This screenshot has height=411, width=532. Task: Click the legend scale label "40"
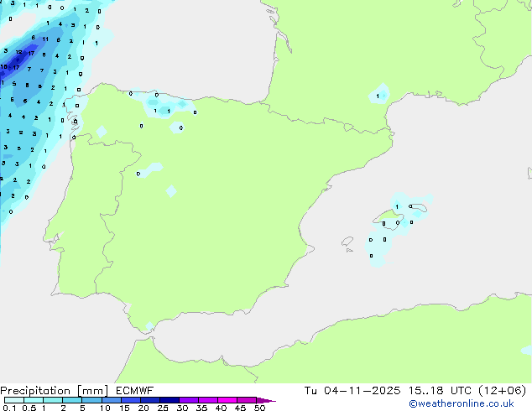(x=221, y=408)
